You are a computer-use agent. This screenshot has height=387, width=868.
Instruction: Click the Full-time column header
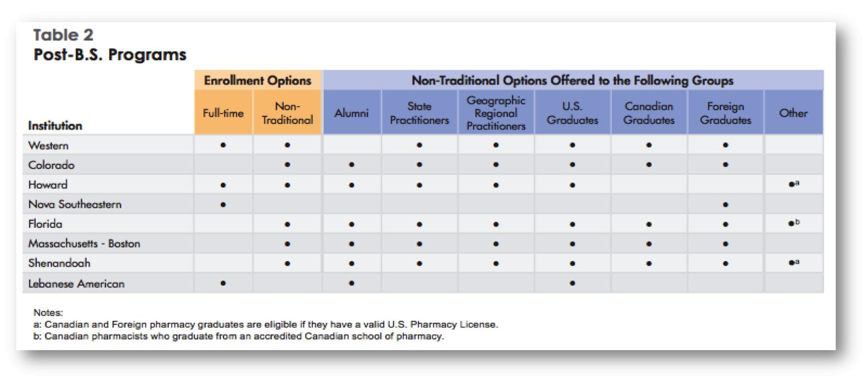pos(223,113)
